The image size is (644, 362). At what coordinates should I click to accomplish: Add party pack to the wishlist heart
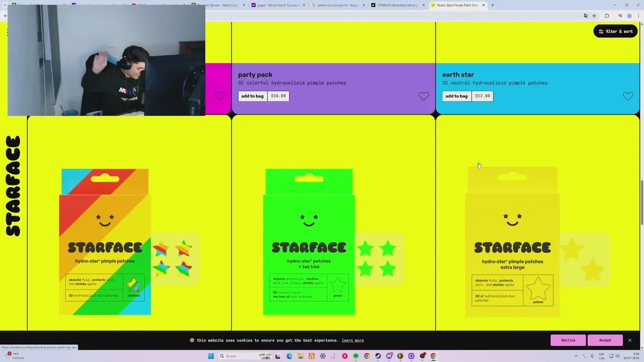424,96
